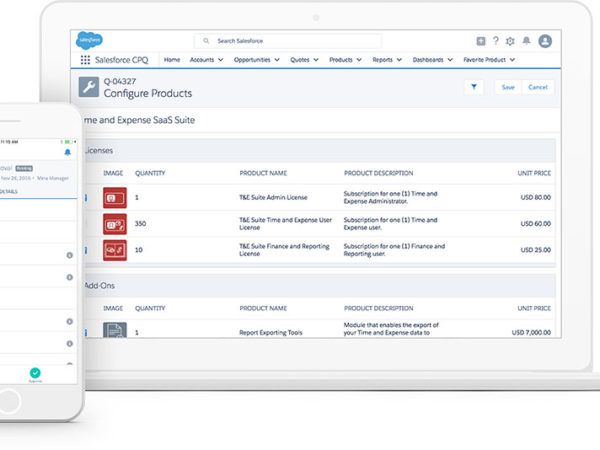Expand the Products dropdown chevron

click(359, 60)
